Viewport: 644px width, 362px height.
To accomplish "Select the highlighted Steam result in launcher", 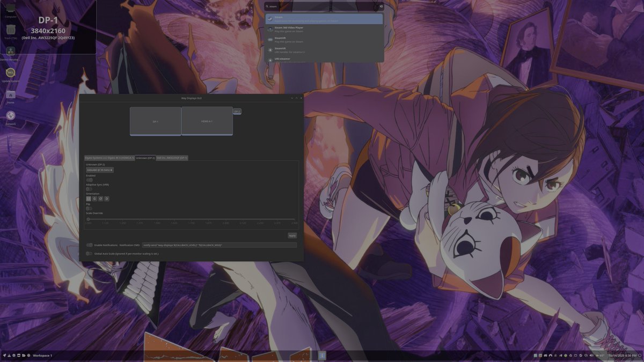I will tap(324, 19).
